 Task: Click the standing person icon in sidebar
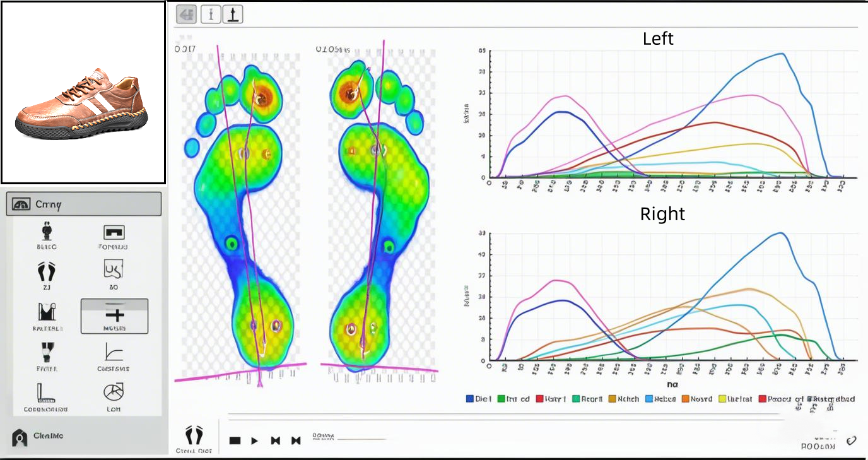click(x=47, y=232)
